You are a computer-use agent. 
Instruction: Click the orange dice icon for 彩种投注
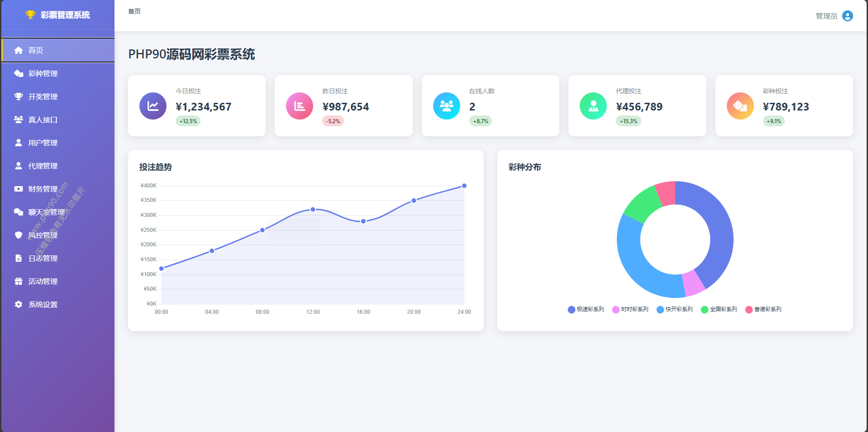pyautogui.click(x=740, y=106)
